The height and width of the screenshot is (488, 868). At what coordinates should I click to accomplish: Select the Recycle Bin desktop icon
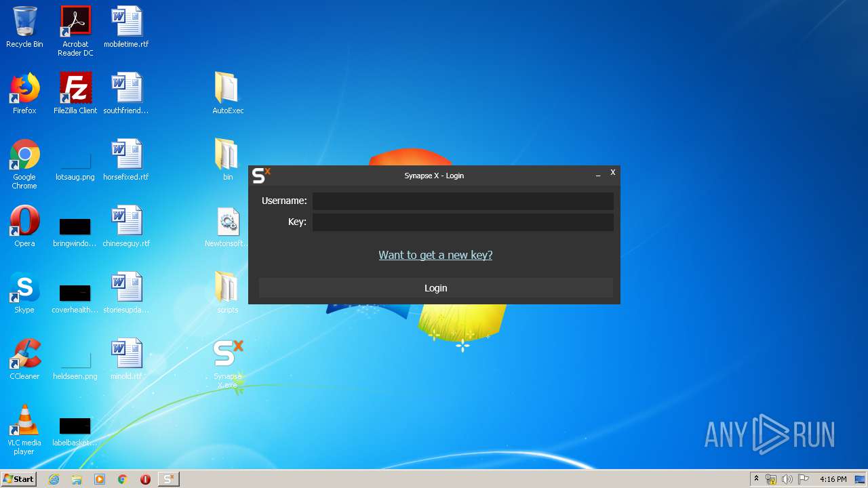24,27
